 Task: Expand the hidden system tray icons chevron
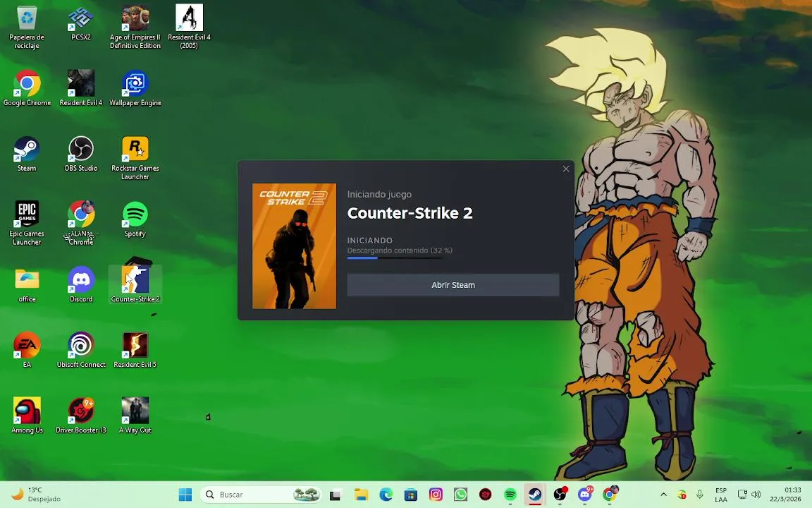[663, 495]
